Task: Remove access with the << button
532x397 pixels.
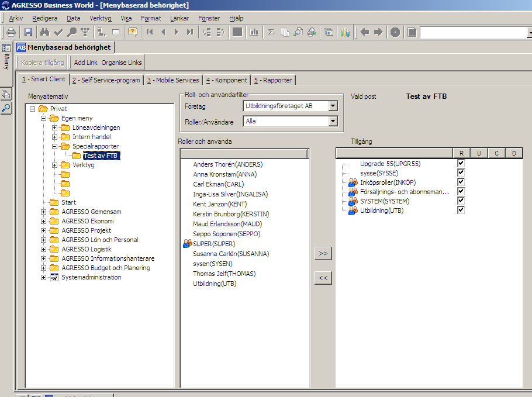Action: tap(323, 278)
